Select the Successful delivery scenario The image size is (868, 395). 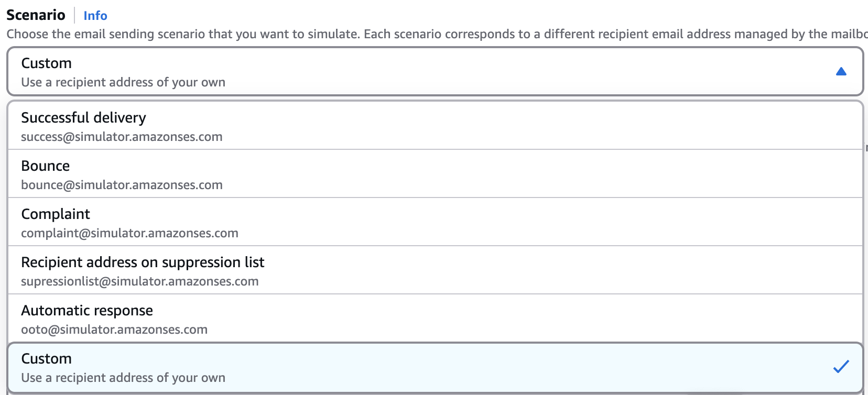(x=83, y=118)
